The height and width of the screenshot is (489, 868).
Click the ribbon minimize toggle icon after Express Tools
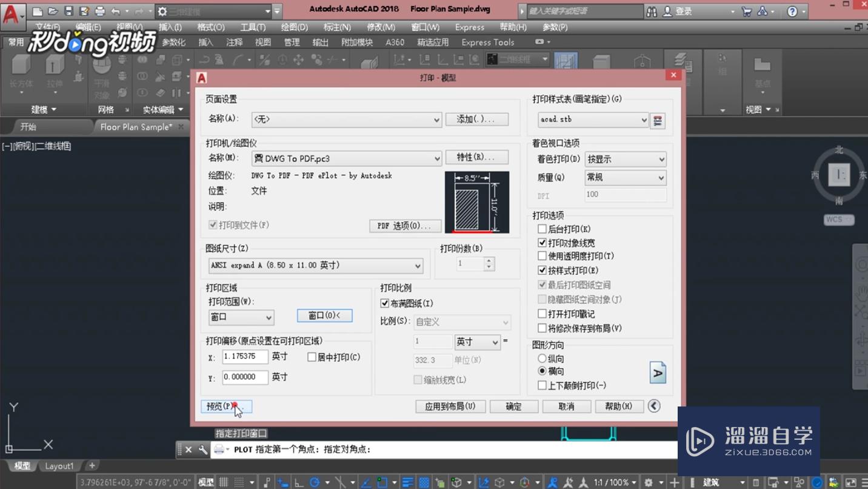[539, 42]
